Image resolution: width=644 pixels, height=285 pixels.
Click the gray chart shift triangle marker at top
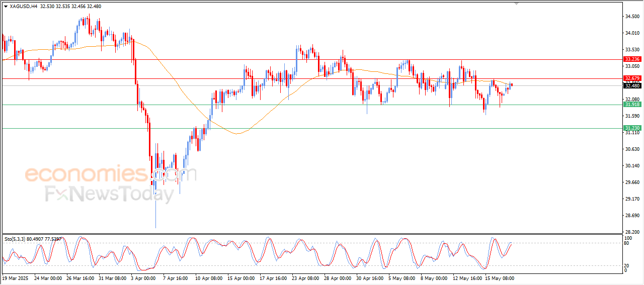pos(516,4)
